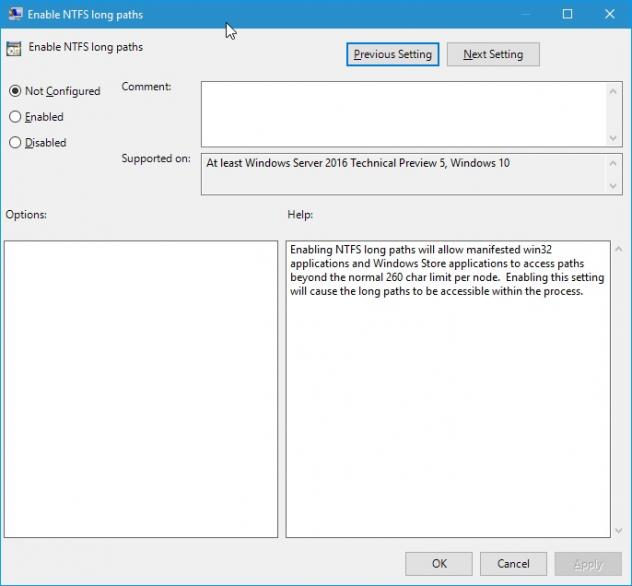This screenshot has width=632, height=586.
Task: Jump to Next Setting
Action: point(492,54)
